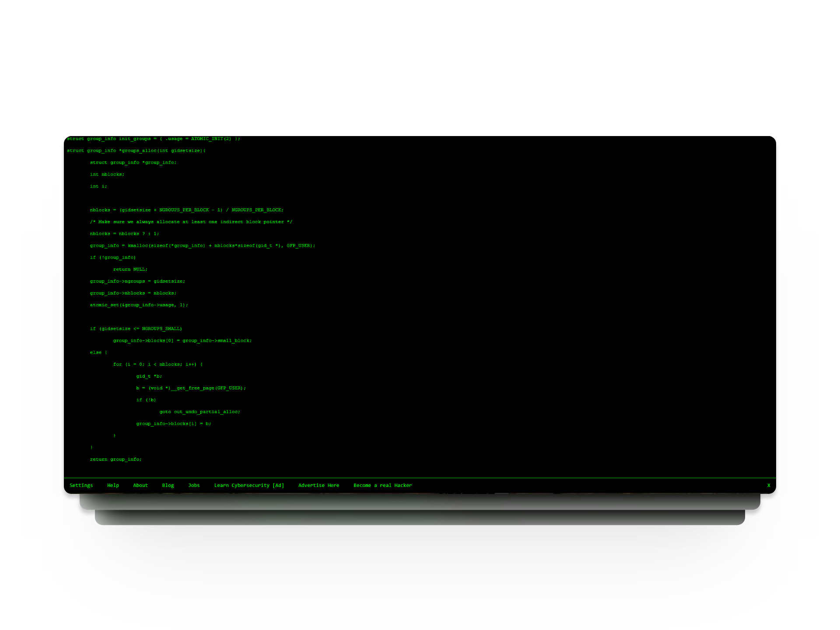Click the groups_alloc function declaration line
This screenshot has width=840, height=630.
[136, 150]
